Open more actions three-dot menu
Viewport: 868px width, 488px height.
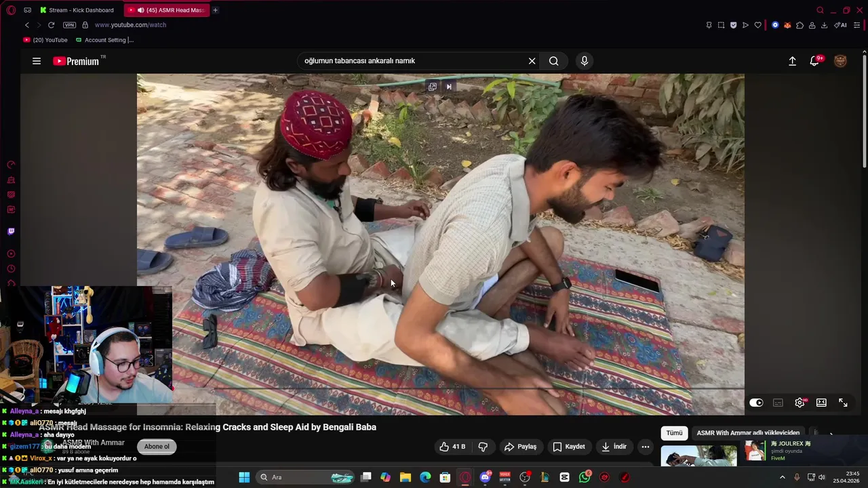point(646,447)
